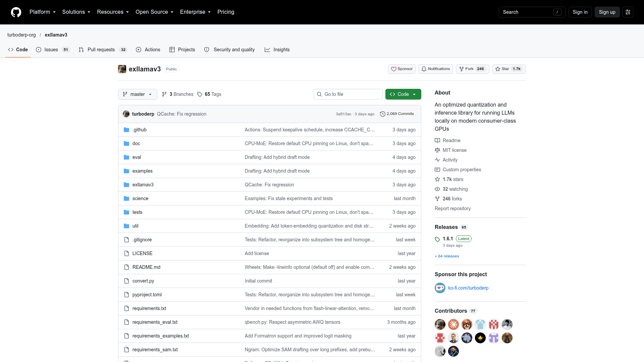The image size is (644, 362).
Task: Open the Pricing link
Action: pos(226,12)
